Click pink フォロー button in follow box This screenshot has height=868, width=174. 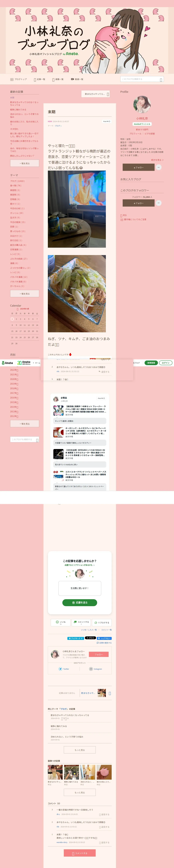point(99,654)
